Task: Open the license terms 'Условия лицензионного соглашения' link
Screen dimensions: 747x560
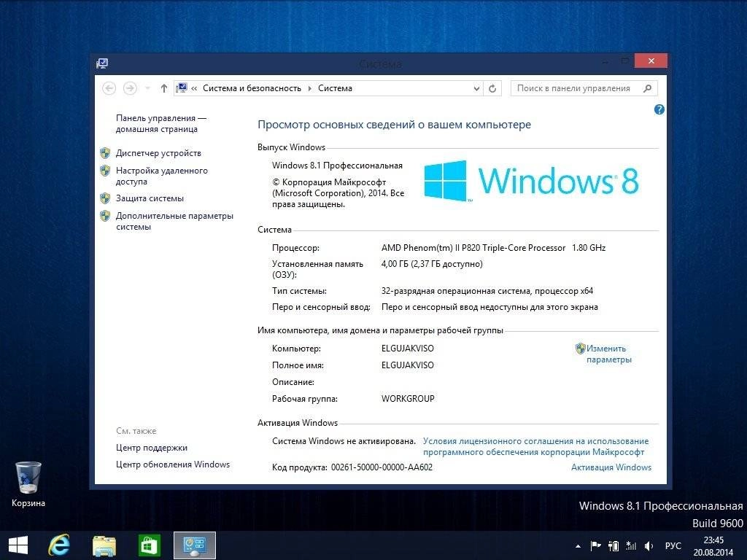Action: 535,447
